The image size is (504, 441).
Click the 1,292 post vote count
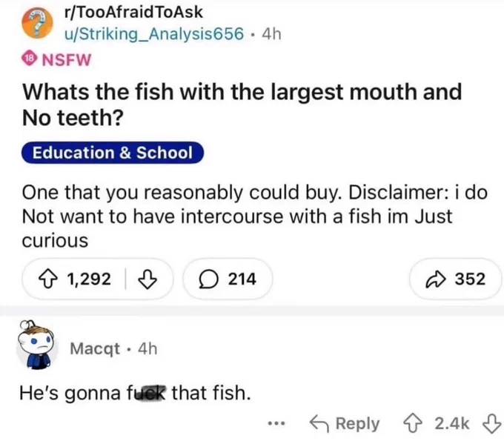tap(90, 279)
